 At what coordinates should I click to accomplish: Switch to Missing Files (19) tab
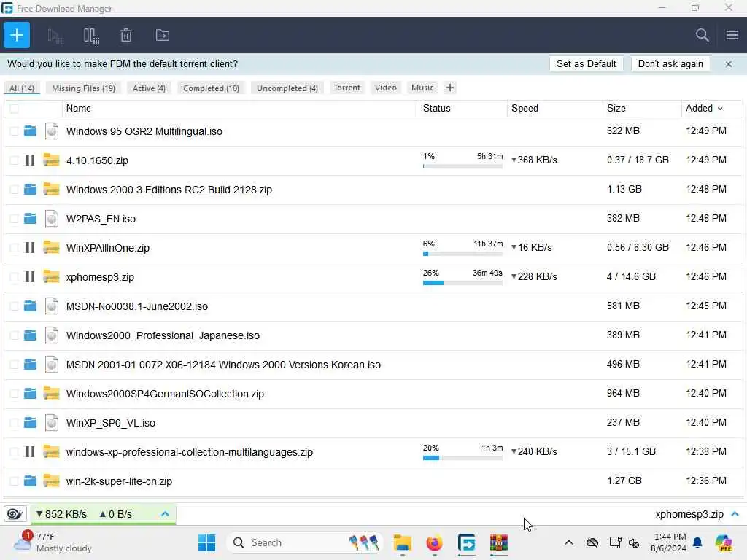pyautogui.click(x=83, y=88)
